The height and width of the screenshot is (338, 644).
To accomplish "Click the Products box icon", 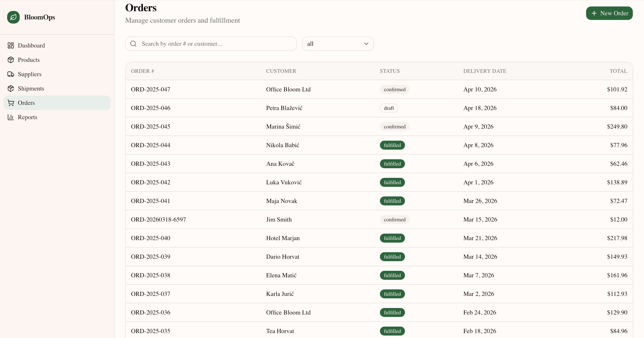I will [11, 60].
